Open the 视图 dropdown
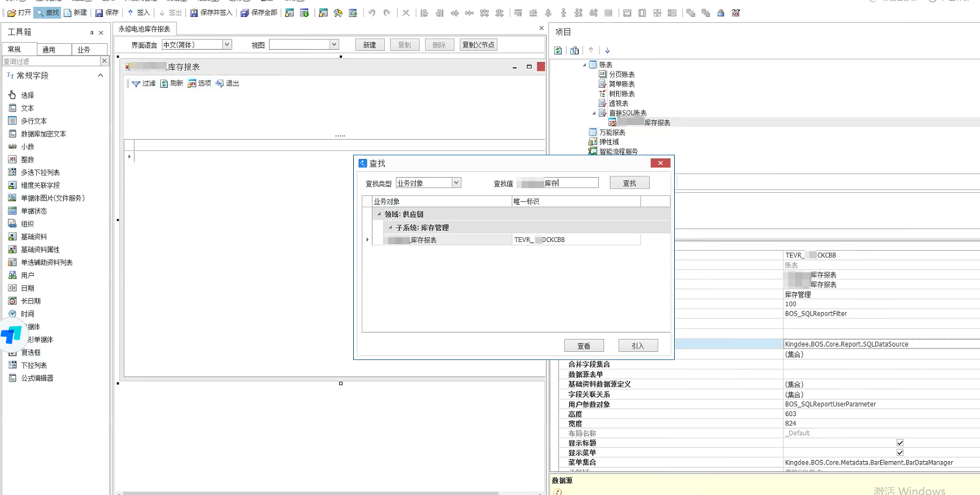This screenshot has width=980, height=495. [x=334, y=44]
